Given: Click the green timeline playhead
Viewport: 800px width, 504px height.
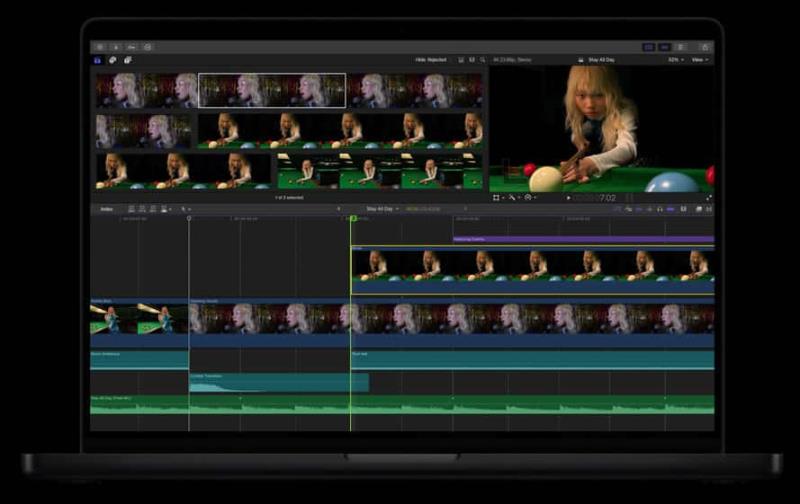Looking at the screenshot, I should (x=353, y=218).
